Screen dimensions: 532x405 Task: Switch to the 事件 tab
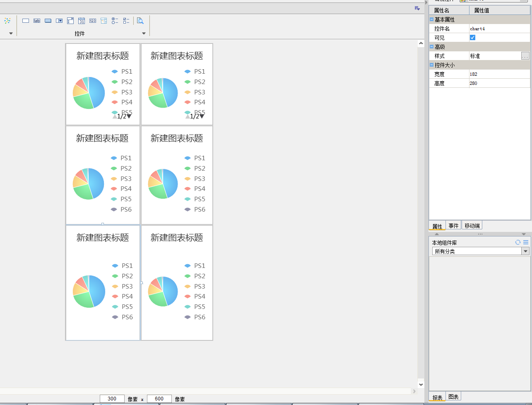(454, 226)
